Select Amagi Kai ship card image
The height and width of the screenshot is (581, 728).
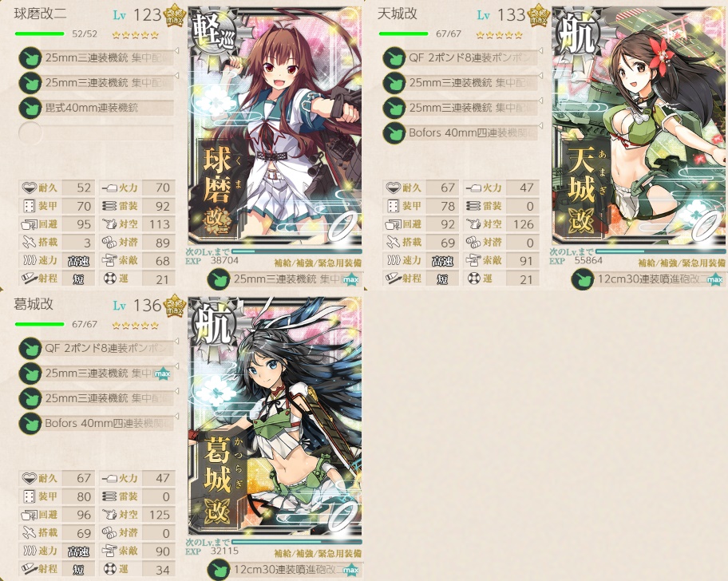pos(639,126)
